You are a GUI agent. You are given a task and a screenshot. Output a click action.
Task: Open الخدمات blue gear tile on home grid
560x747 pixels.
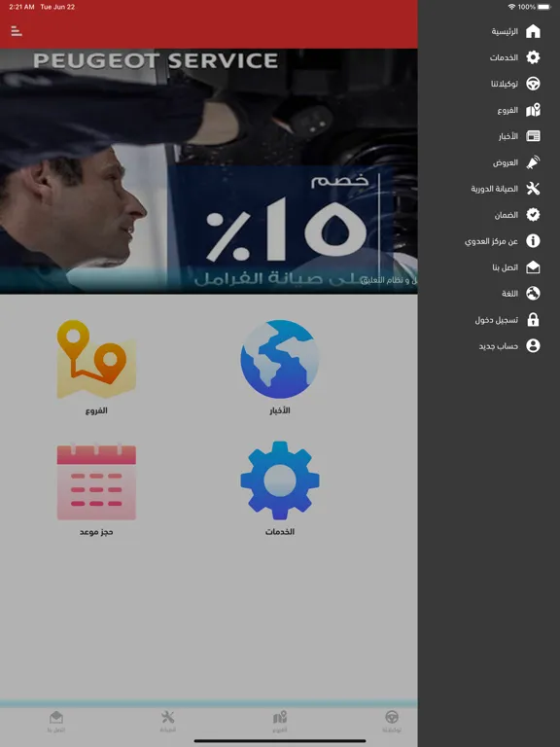tap(280, 489)
